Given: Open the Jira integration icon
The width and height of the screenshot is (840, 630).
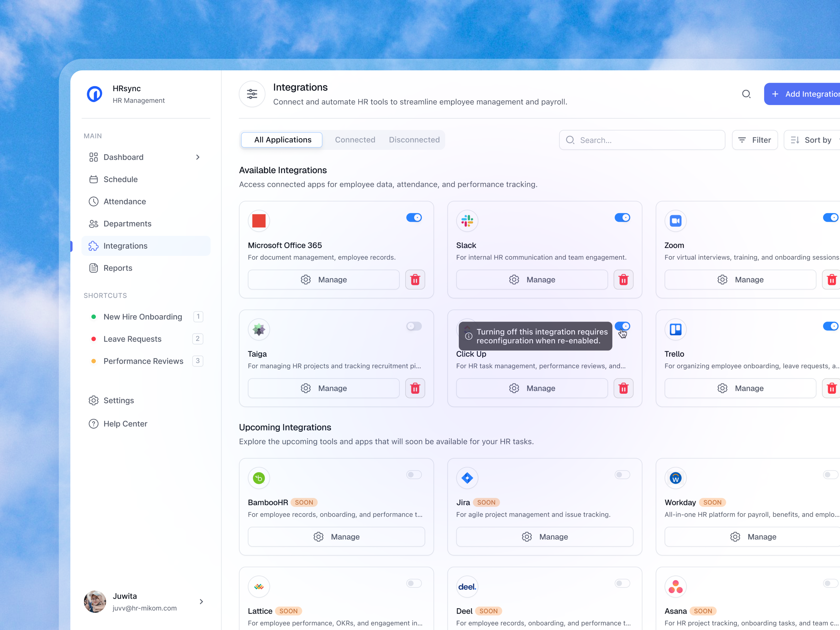Looking at the screenshot, I should click(467, 478).
